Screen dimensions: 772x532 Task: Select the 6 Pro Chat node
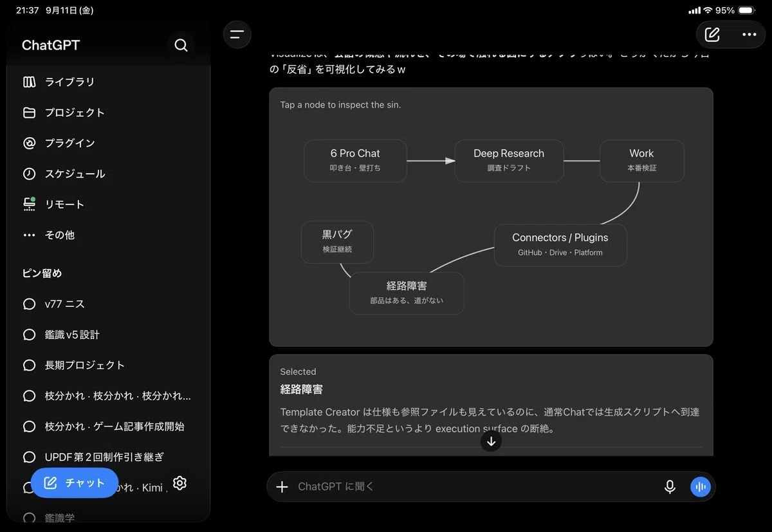[355, 161]
